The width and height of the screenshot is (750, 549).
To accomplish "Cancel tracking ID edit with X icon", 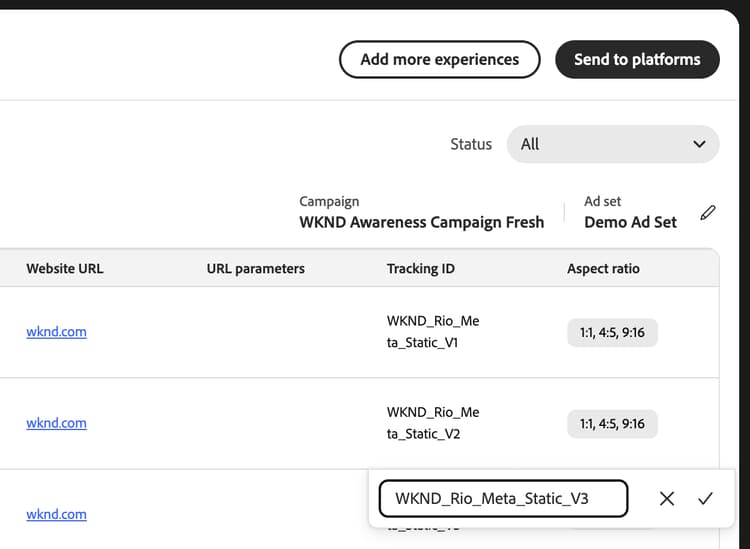I will [x=667, y=499].
